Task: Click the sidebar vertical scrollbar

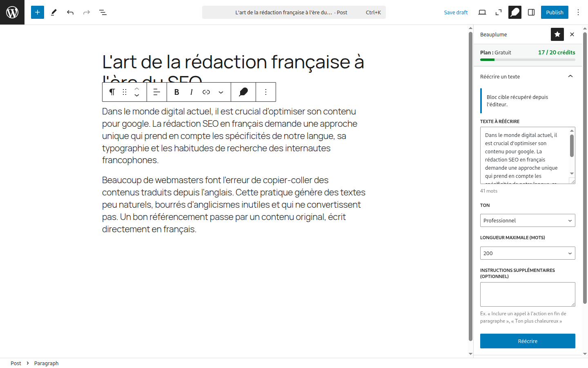Action: 585,168
